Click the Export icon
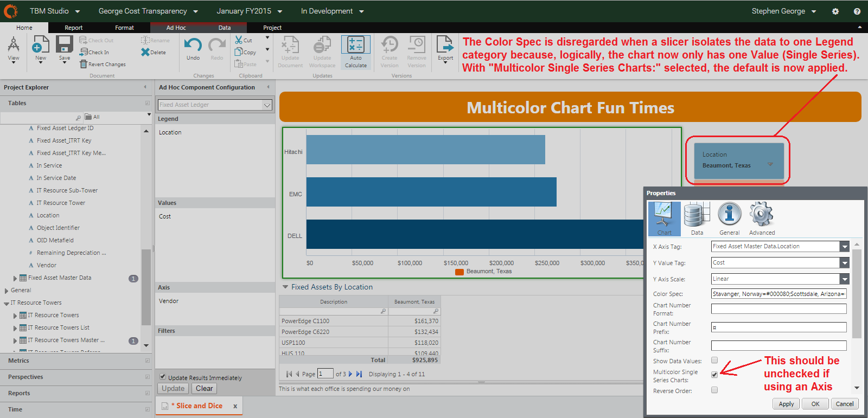Image resolution: width=868 pixels, height=418 pixels. pyautogui.click(x=445, y=44)
